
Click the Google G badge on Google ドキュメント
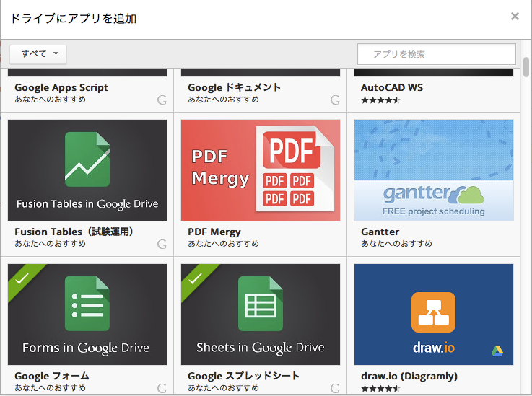coord(335,100)
